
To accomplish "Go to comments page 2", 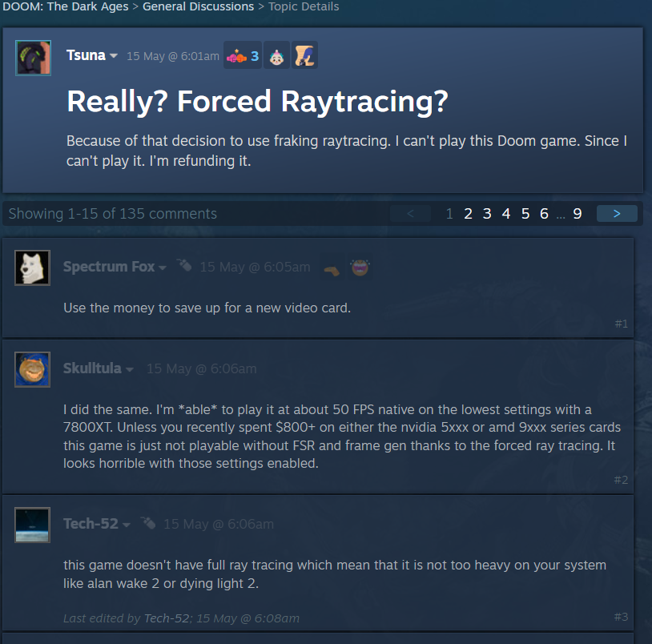I will coord(468,214).
